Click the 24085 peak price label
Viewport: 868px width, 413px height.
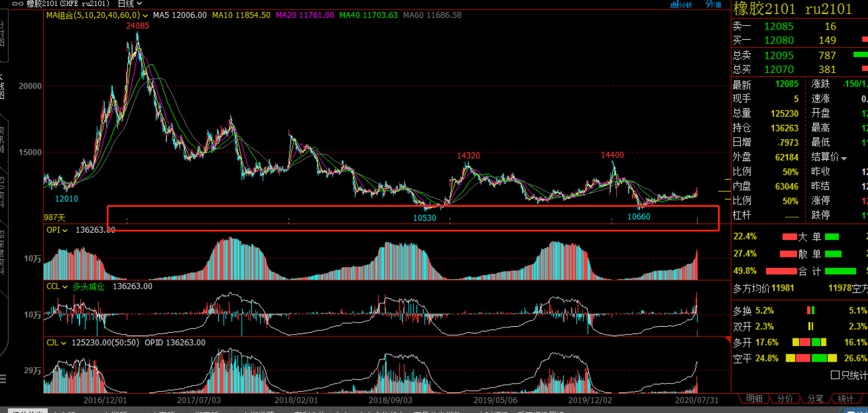137,26
